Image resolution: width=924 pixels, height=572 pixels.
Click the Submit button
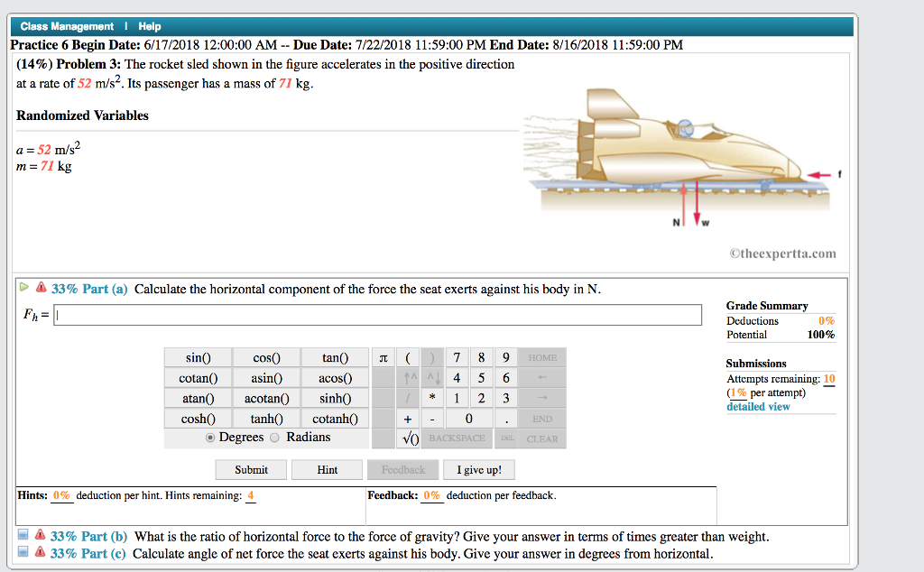(x=250, y=469)
